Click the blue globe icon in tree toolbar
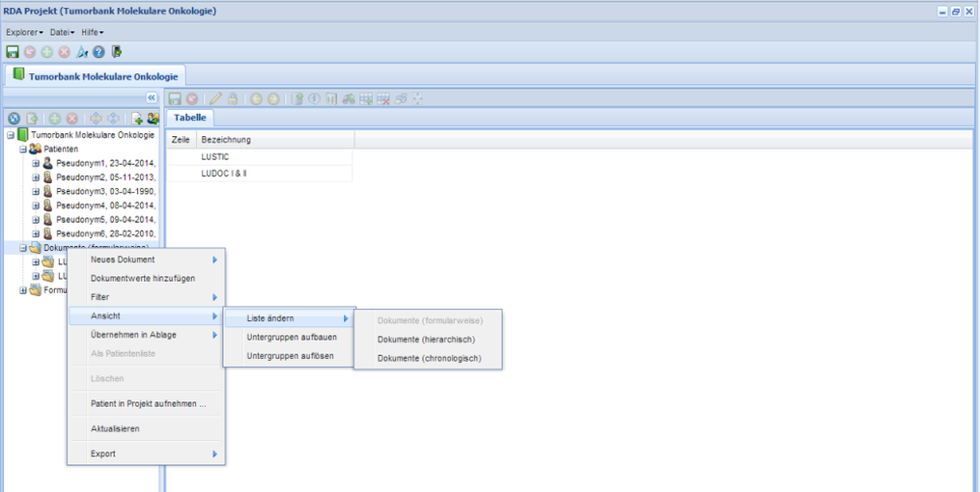The image size is (980, 492). (x=14, y=119)
